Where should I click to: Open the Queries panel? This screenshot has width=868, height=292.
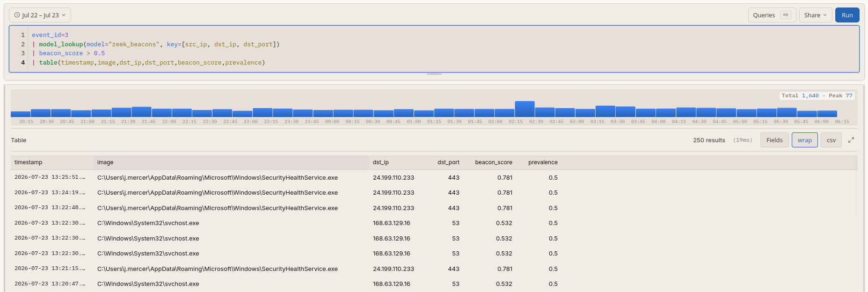(772, 15)
